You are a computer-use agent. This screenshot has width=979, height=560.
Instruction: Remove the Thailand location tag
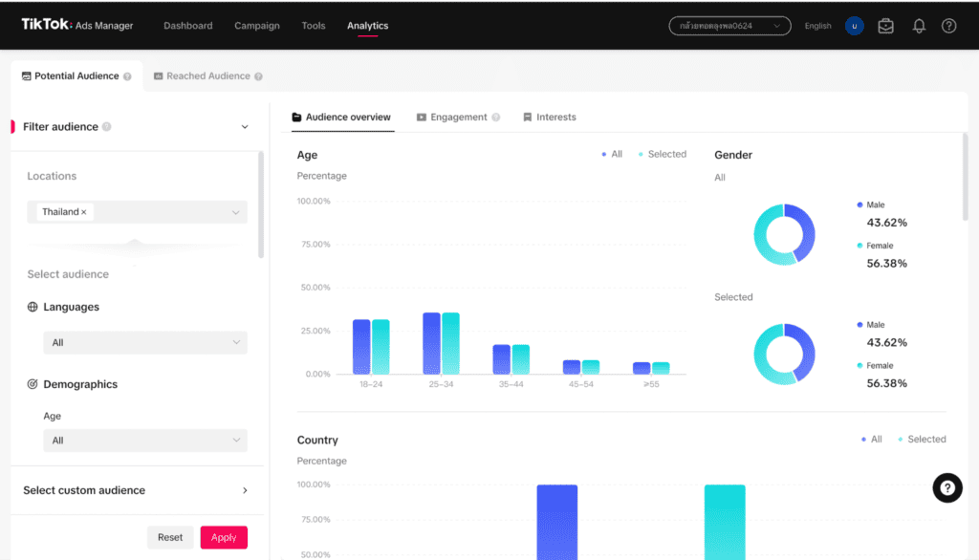pyautogui.click(x=84, y=212)
